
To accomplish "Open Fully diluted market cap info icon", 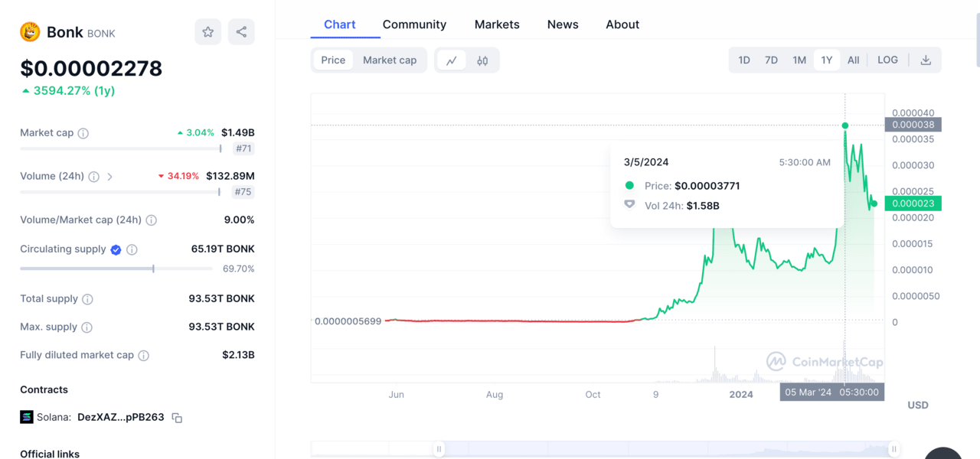I will 143,356.
